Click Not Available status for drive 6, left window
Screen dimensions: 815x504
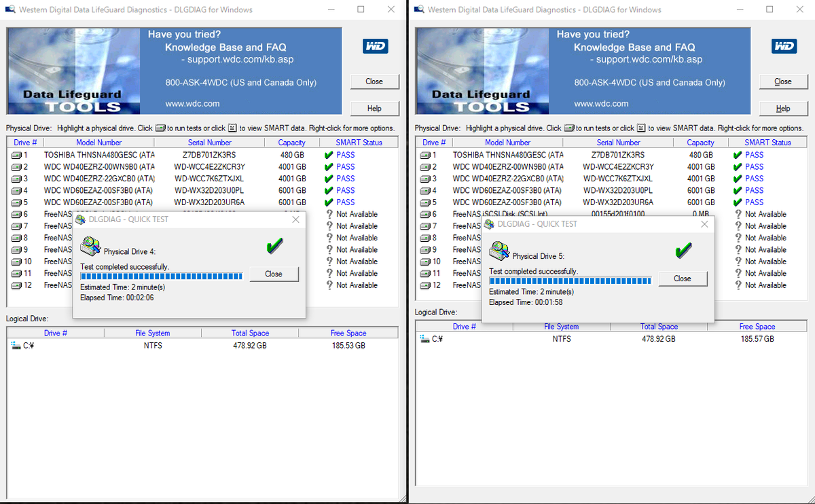(357, 214)
